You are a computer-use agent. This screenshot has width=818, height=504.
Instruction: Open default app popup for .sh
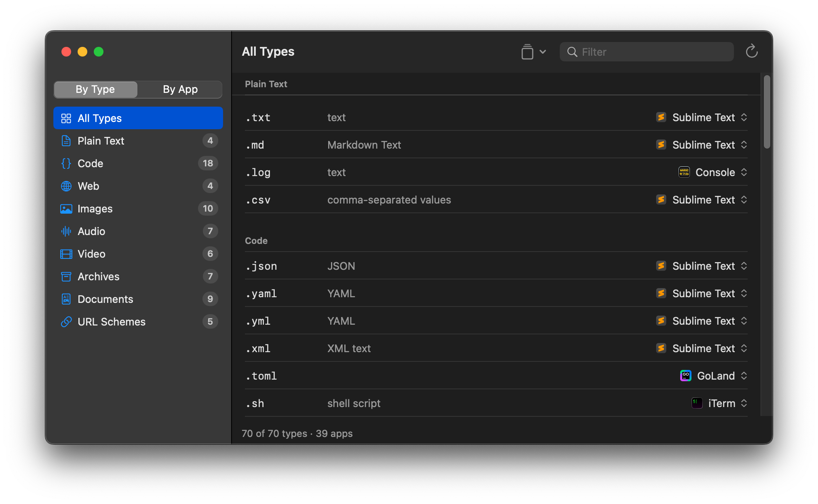[720, 403]
